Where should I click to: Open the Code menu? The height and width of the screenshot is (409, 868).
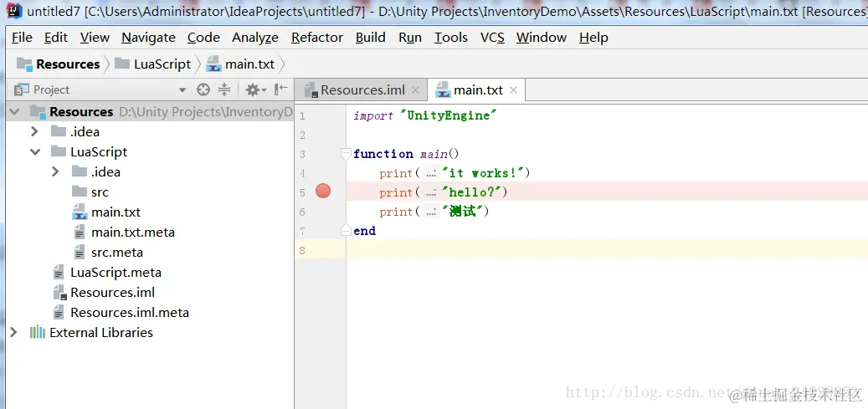[203, 38]
